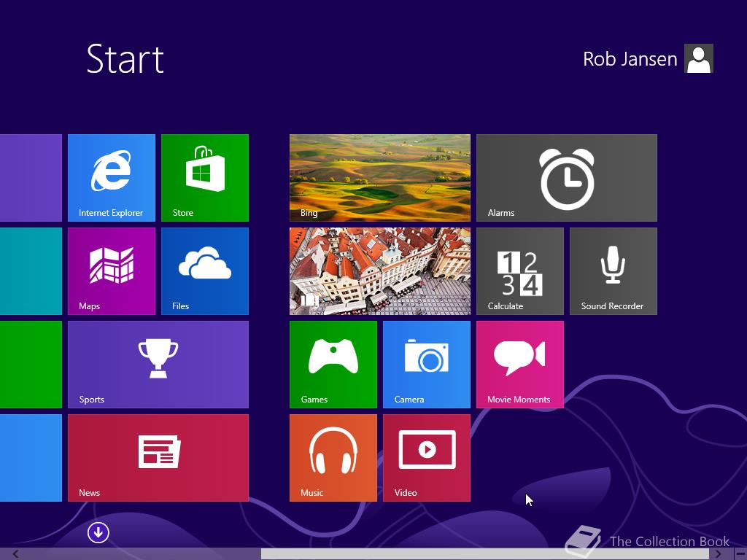
Task: Click the horizontal scrollbar thumb
Action: point(485,554)
